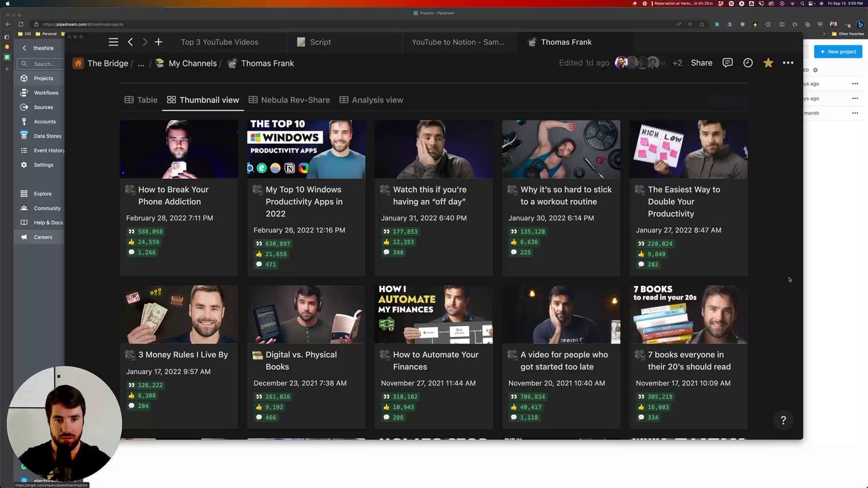Click the Share button in Notion
868x488 pixels.
coord(701,63)
